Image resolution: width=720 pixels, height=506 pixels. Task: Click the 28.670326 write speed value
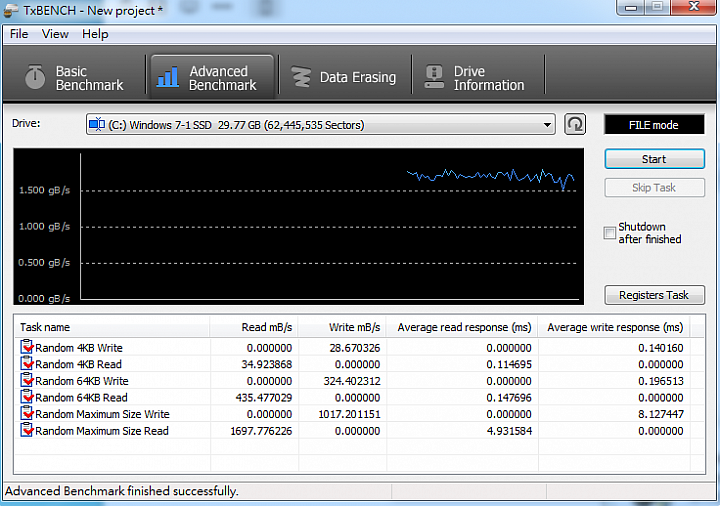point(354,348)
